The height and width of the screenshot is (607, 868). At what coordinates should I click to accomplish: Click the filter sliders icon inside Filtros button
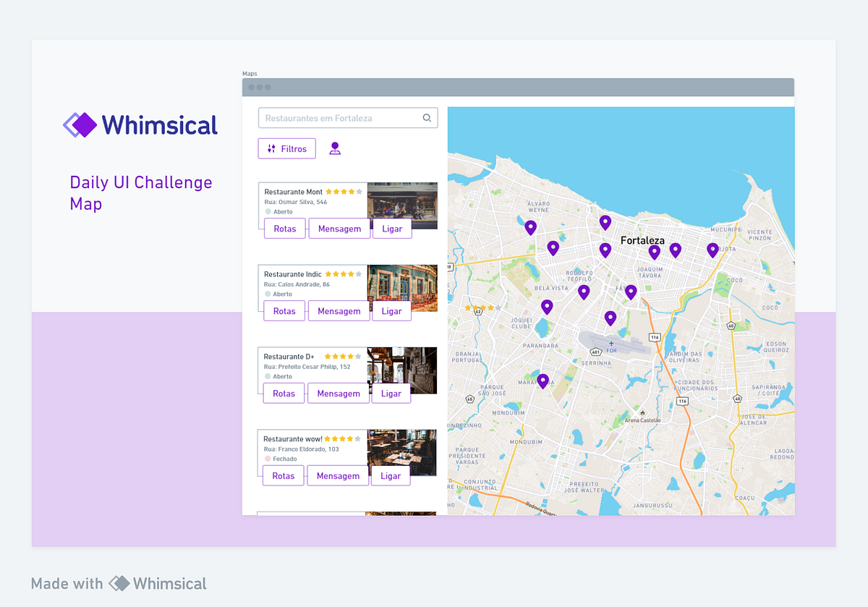[x=270, y=148]
